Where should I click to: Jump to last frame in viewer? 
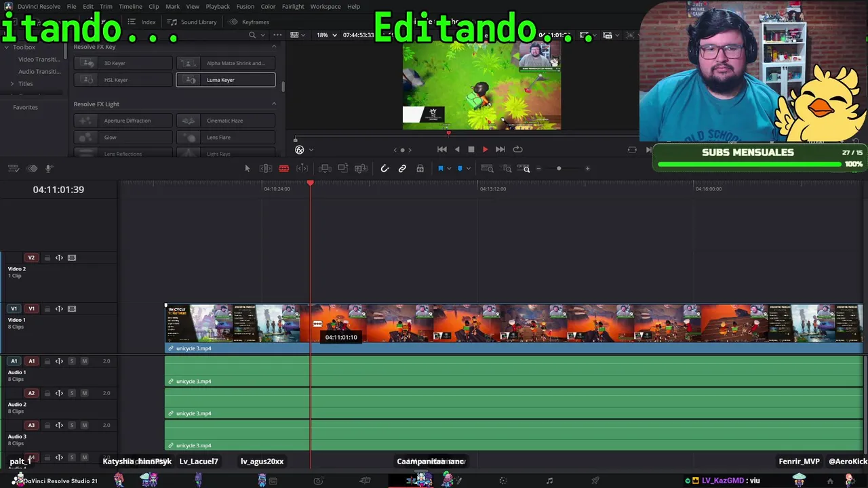click(500, 149)
